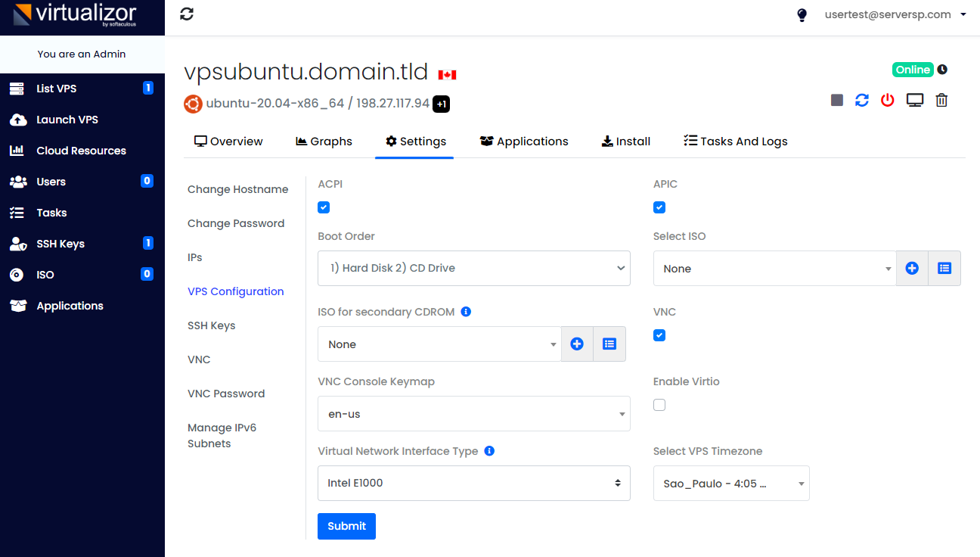Open IPs settings section
Viewport: 980px width, 557px height.
[x=195, y=257]
